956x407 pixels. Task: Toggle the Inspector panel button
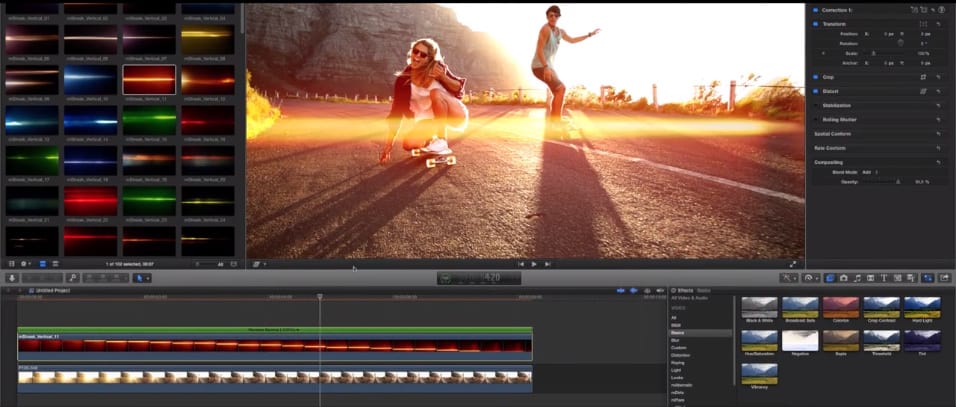coord(927,278)
